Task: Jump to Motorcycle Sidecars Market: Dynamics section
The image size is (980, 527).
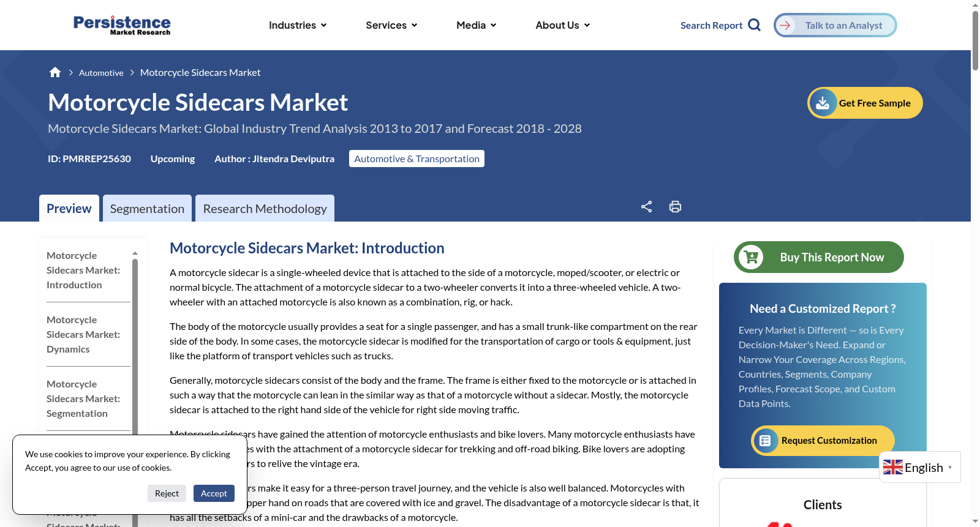Action: pyautogui.click(x=83, y=334)
